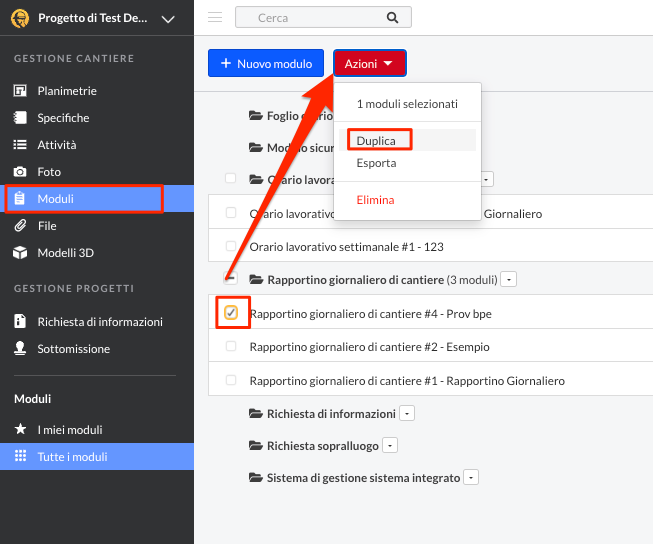
Task: Open Rapportino giornaliero di cantiere #4 - Prov bpe
Action: tap(371, 314)
